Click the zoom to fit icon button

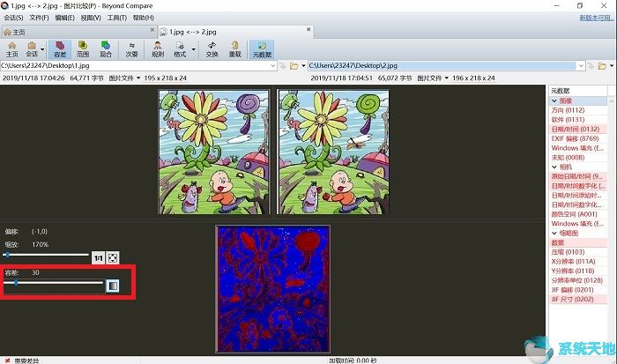pos(113,257)
